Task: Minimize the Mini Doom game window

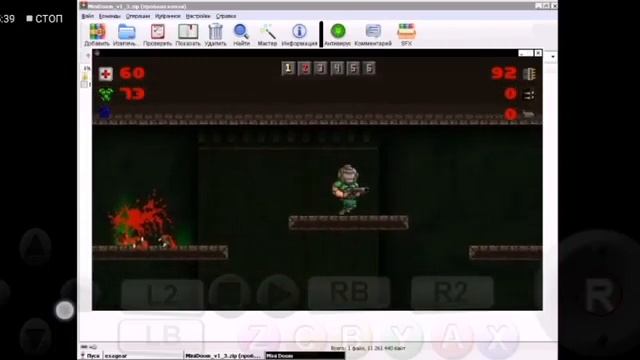Action: click(x=522, y=53)
